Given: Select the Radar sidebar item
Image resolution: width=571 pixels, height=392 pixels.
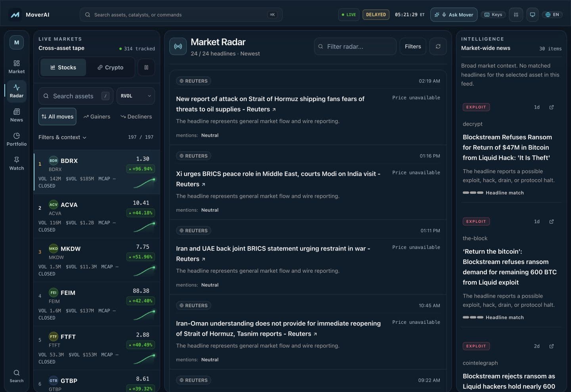Looking at the screenshot, I should pyautogui.click(x=17, y=91).
